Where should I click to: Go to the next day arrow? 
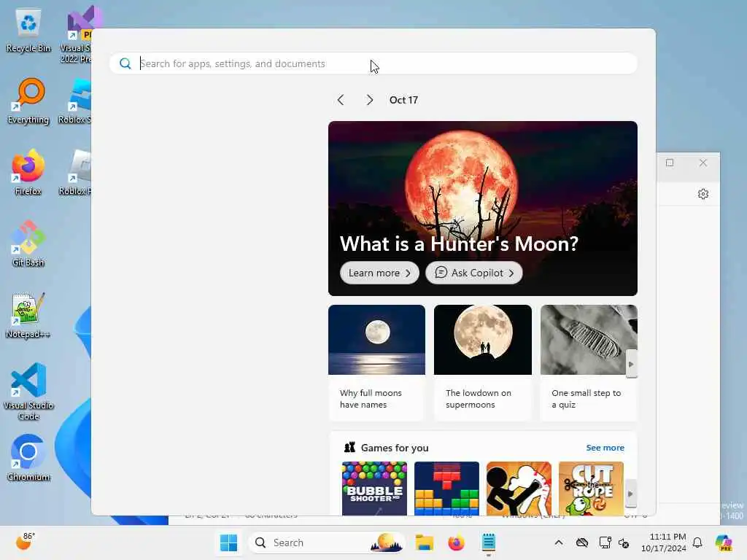(x=370, y=100)
